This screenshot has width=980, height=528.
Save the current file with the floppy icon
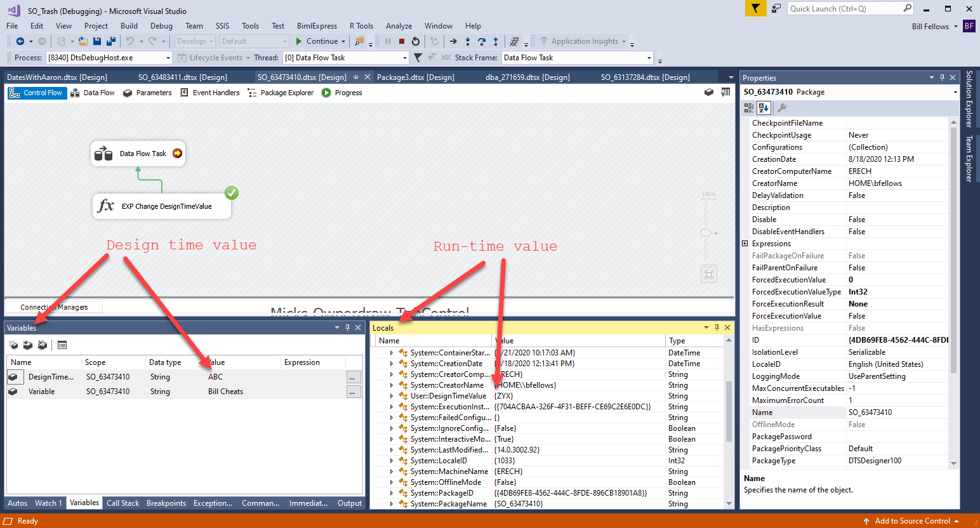tap(97, 41)
